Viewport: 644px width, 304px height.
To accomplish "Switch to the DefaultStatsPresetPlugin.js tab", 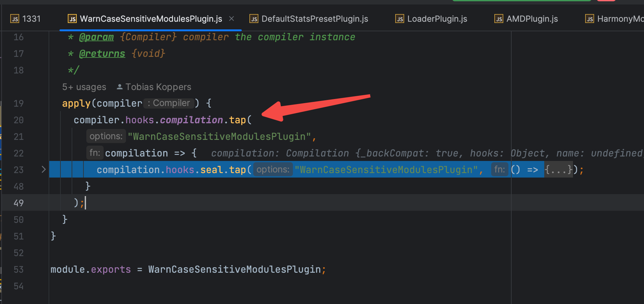I will point(314,19).
